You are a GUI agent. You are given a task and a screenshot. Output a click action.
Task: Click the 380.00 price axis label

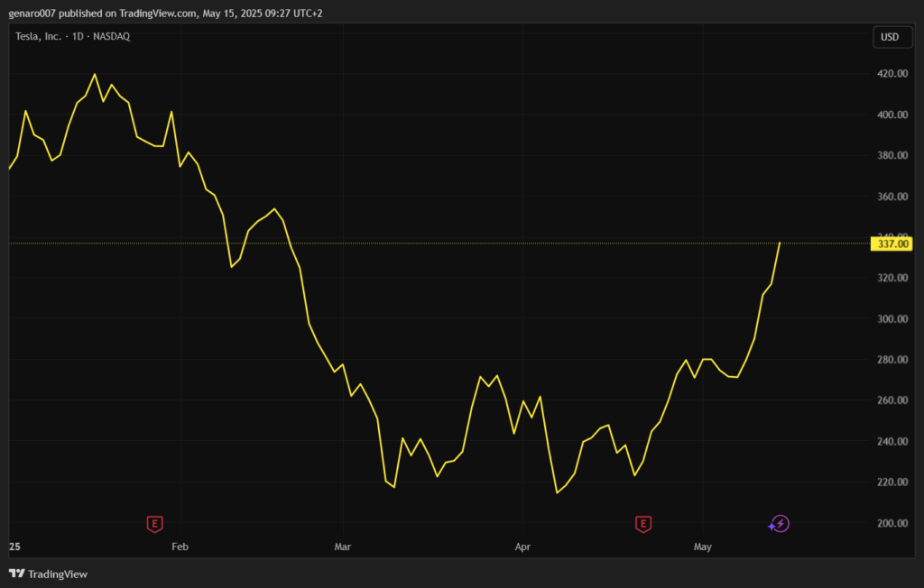click(x=890, y=156)
